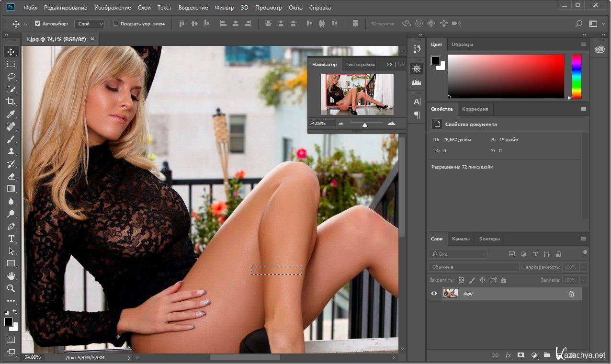The width and height of the screenshot is (611, 364).
Task: Click the search icon in options bar
Action: tap(579, 23)
